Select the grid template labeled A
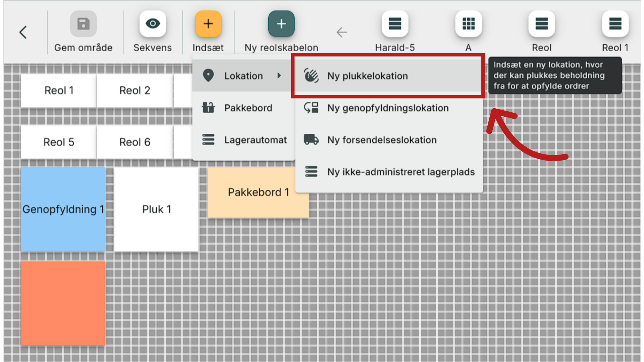The width and height of the screenshot is (644, 362). point(468,24)
